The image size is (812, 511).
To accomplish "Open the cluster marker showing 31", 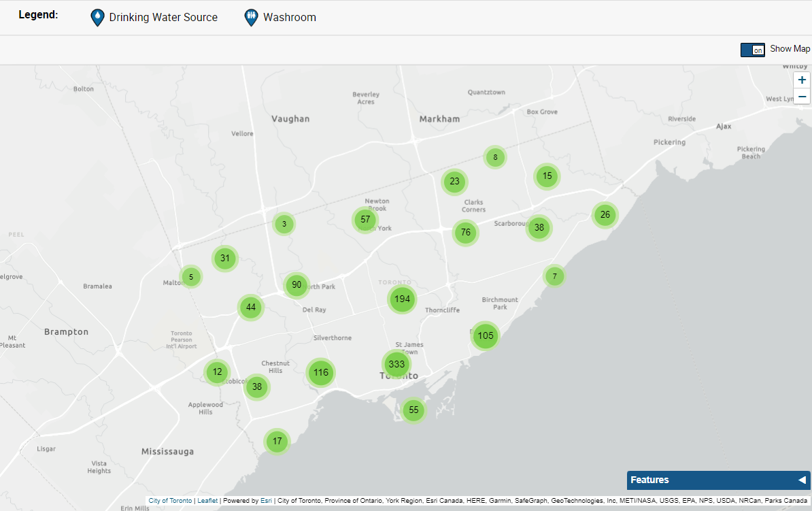I will (x=224, y=258).
